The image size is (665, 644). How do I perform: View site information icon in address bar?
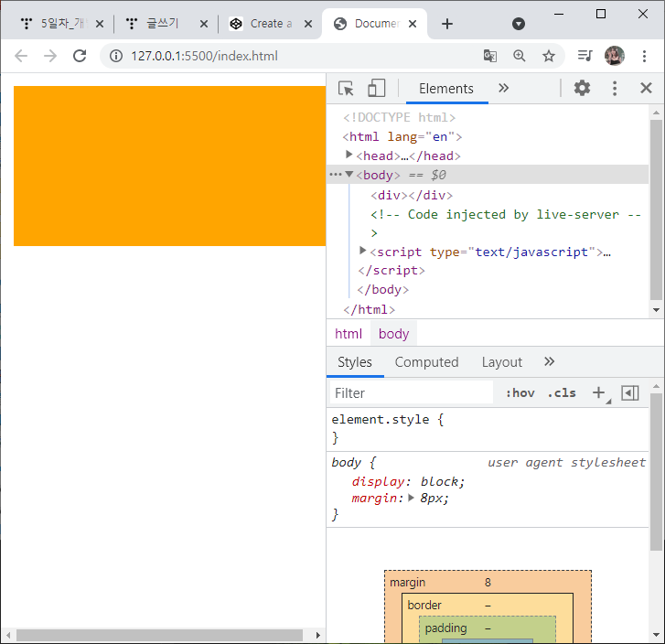(x=116, y=56)
